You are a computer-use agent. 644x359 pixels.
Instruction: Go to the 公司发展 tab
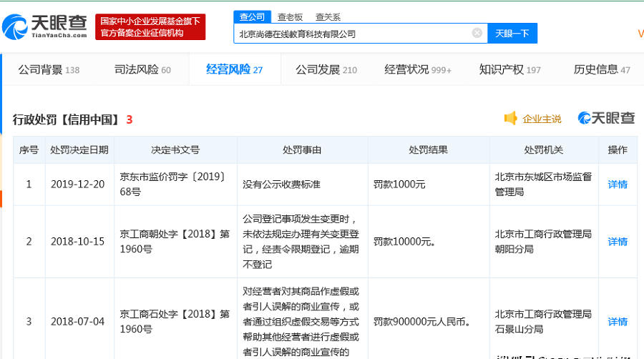coord(326,69)
